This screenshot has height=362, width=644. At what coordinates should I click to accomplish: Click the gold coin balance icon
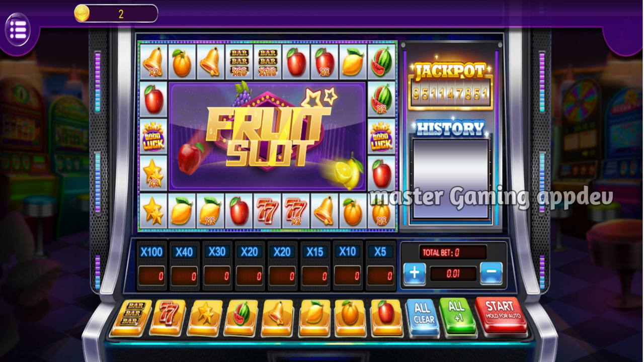pyautogui.click(x=82, y=14)
